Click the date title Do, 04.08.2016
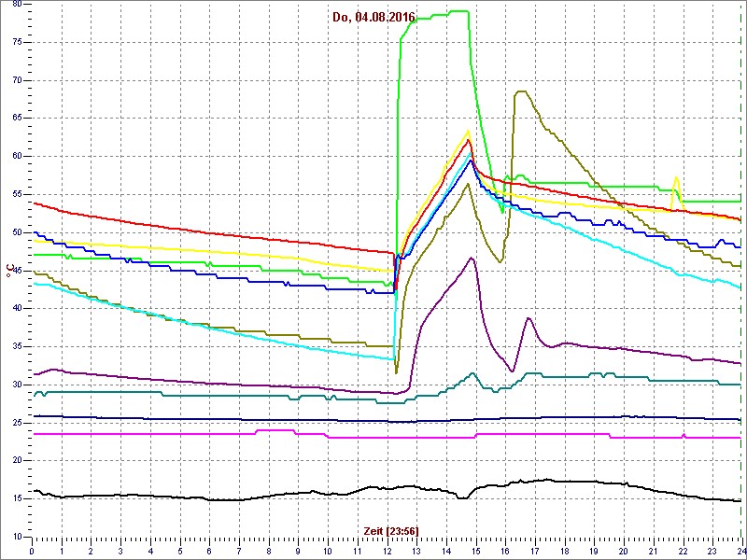747x560 pixels. click(x=373, y=17)
